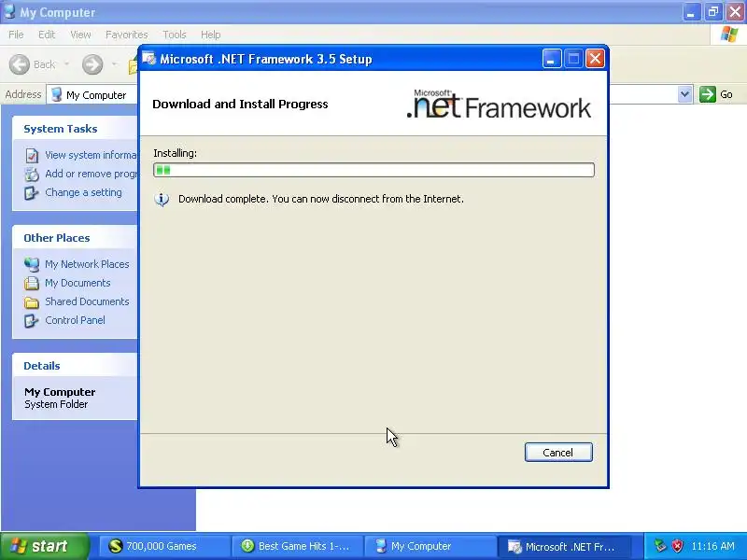This screenshot has height=560, width=747.
Task: Click the View system information icon
Action: pos(32,155)
